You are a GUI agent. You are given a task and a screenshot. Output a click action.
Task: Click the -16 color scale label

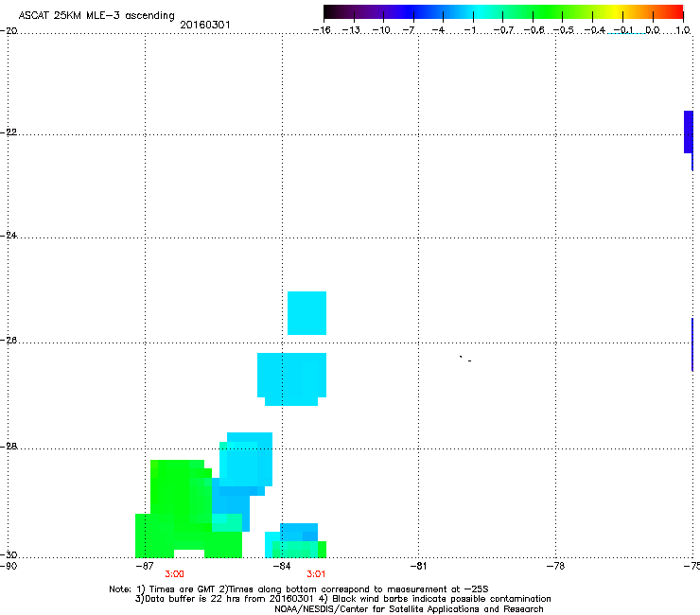(x=322, y=30)
